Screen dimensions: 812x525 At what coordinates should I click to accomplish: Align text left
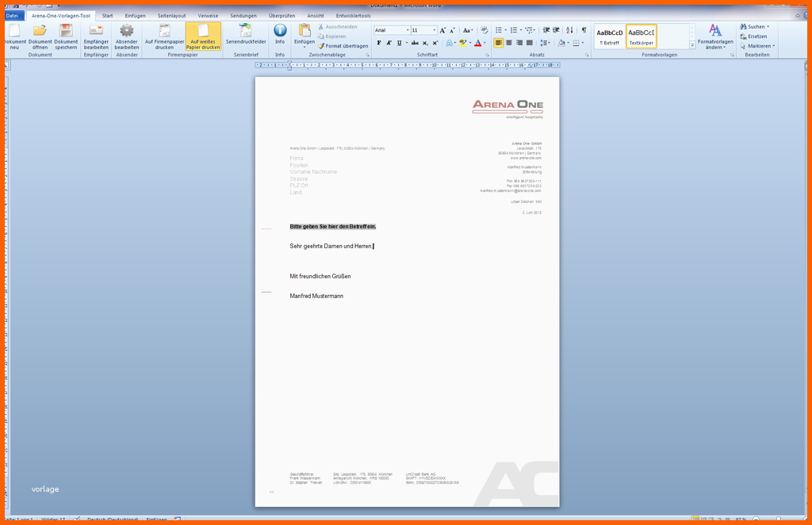(499, 43)
